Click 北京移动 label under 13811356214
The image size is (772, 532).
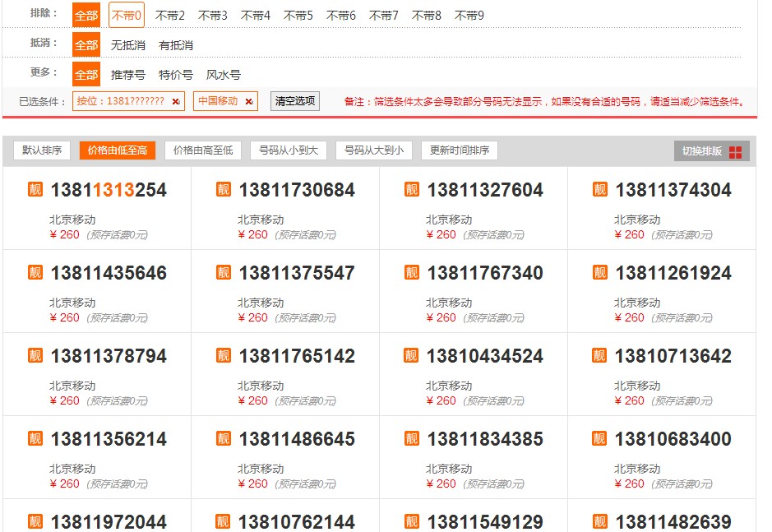72,469
